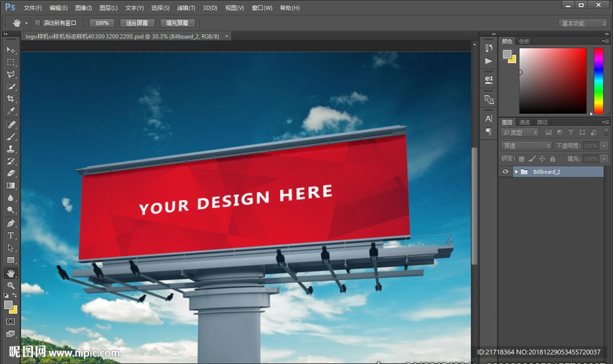Select the Pen tool

point(11,223)
